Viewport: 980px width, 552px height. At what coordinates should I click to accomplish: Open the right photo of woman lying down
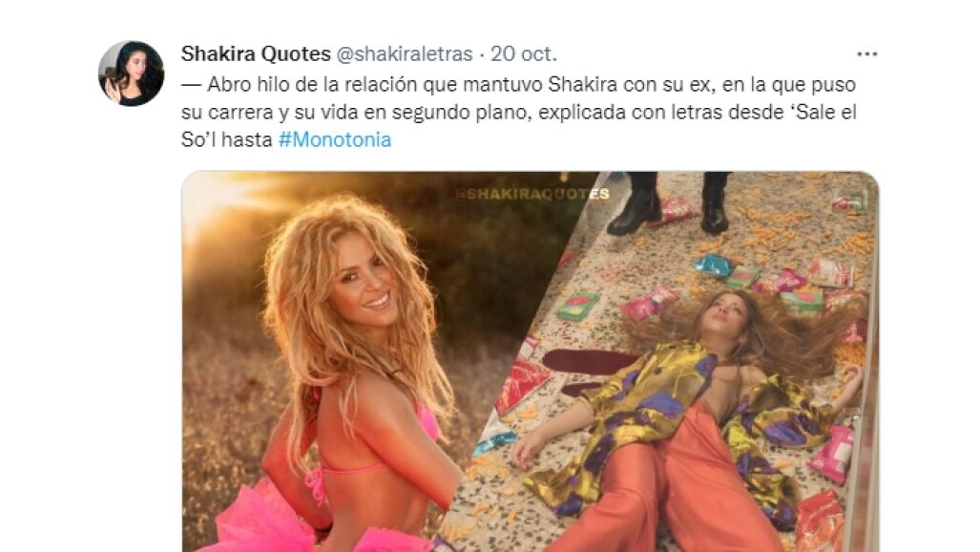687,362
